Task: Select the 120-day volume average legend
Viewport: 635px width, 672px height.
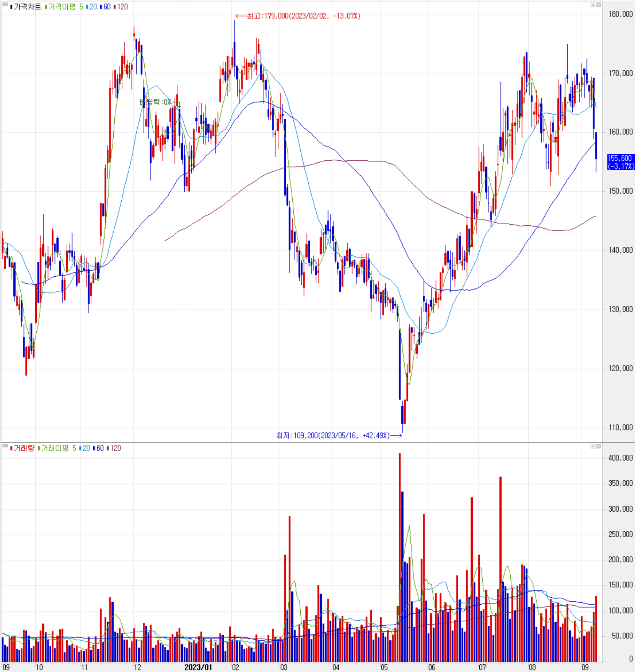Action: [114, 448]
